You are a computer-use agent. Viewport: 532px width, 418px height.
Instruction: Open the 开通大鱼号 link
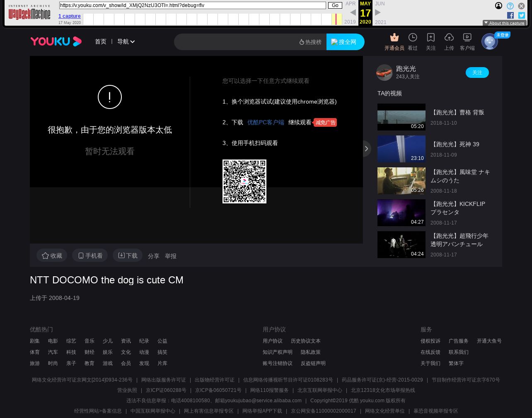click(489, 341)
